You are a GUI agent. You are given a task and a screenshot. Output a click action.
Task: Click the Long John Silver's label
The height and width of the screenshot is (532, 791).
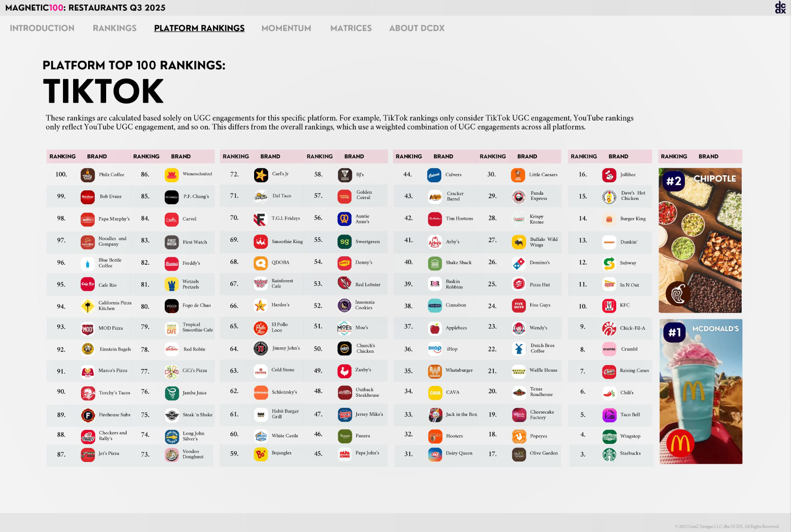tap(193, 436)
